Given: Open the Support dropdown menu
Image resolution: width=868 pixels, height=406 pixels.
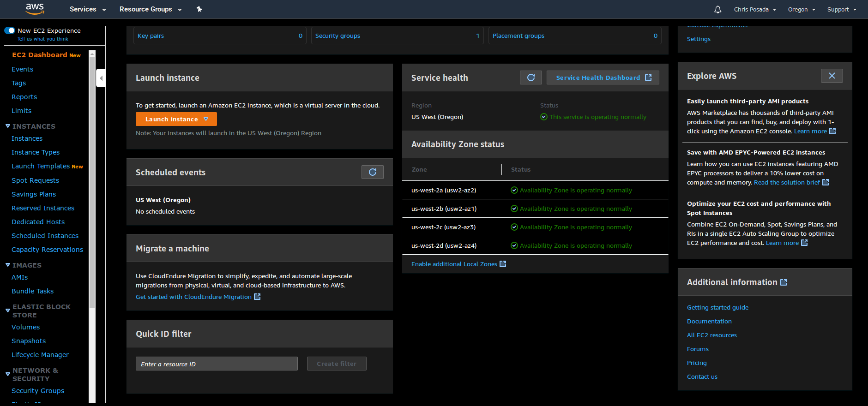Looking at the screenshot, I should [842, 9].
